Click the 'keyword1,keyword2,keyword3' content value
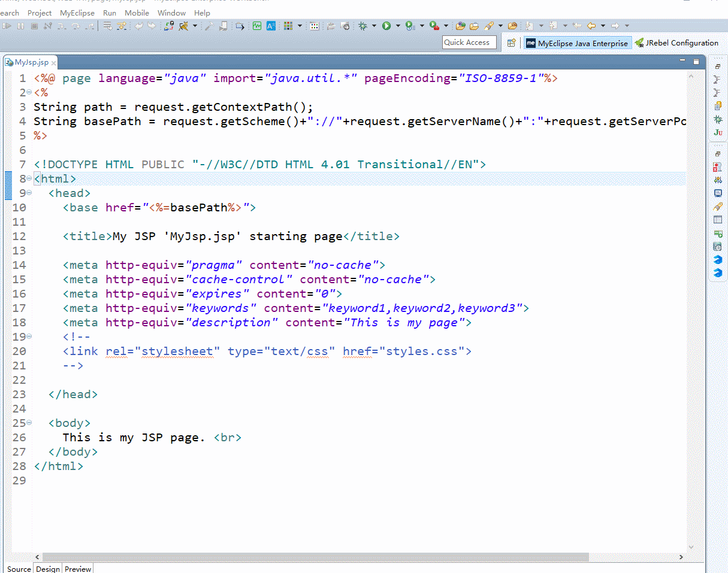The width and height of the screenshot is (728, 573). 422,308
